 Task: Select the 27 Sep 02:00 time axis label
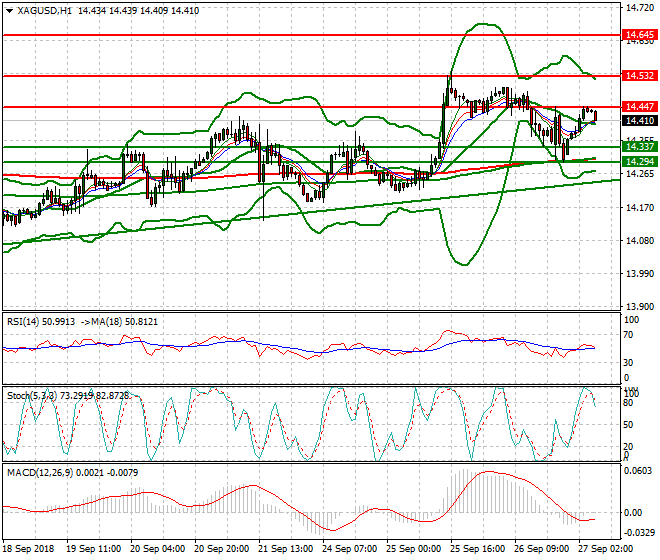pyautogui.click(x=606, y=549)
